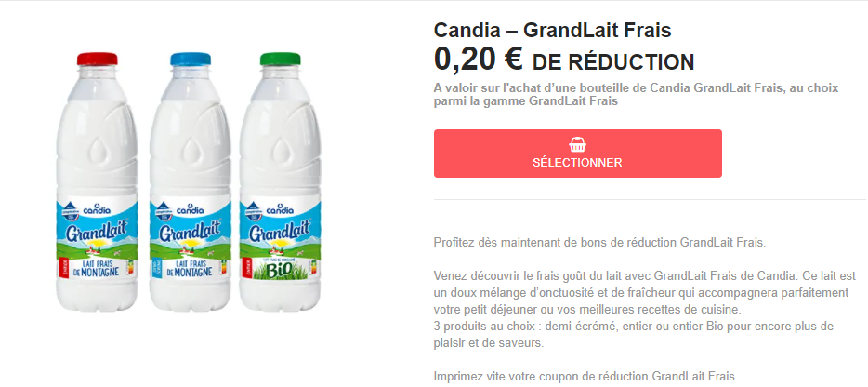This screenshot has height=387, width=868.
Task: Click the 'Venez découvrir le frais goût' paragraph
Action: [x=633, y=291]
